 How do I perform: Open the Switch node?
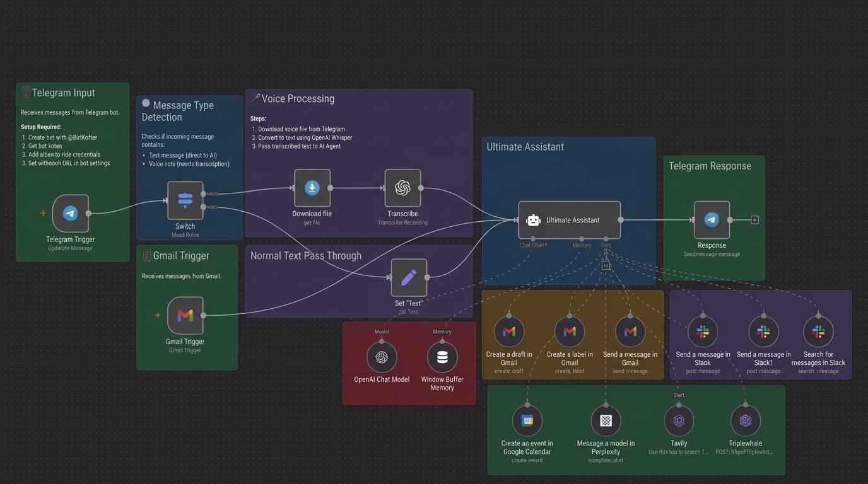coord(185,200)
